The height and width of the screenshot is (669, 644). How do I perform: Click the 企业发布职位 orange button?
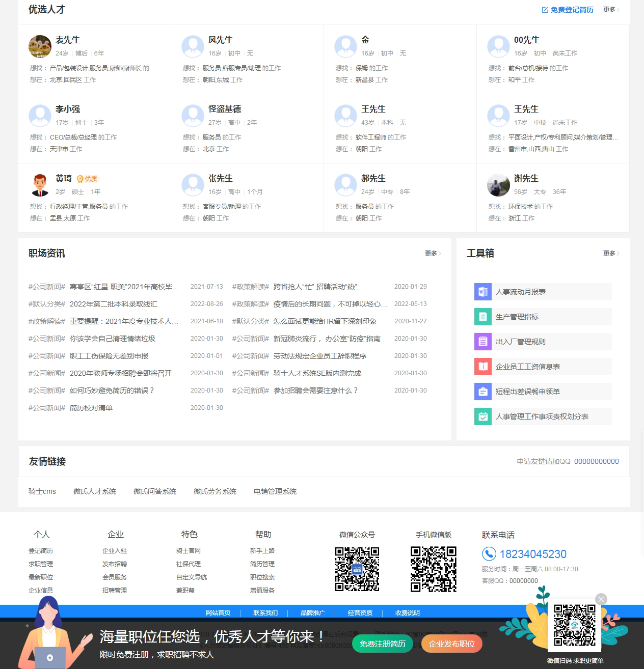[452, 644]
